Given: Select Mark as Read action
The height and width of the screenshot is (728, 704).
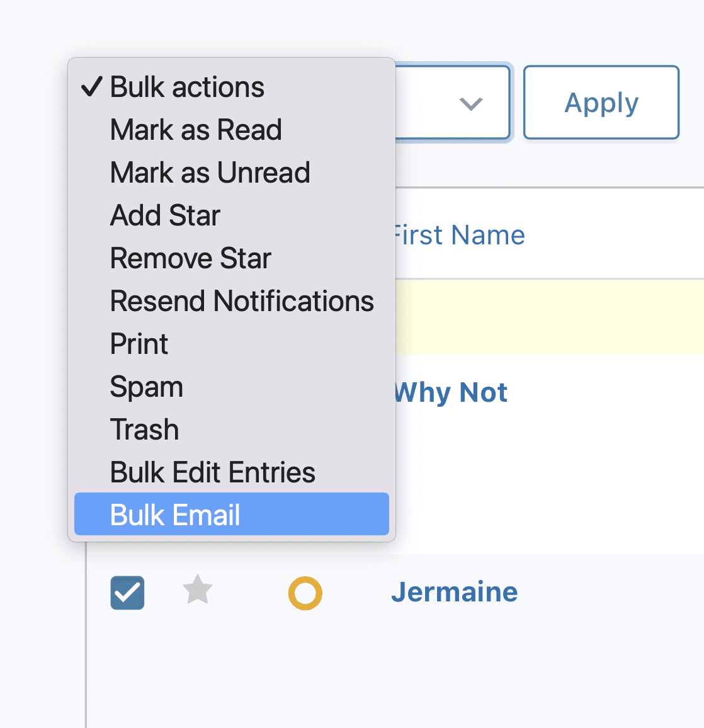Looking at the screenshot, I should click(196, 130).
